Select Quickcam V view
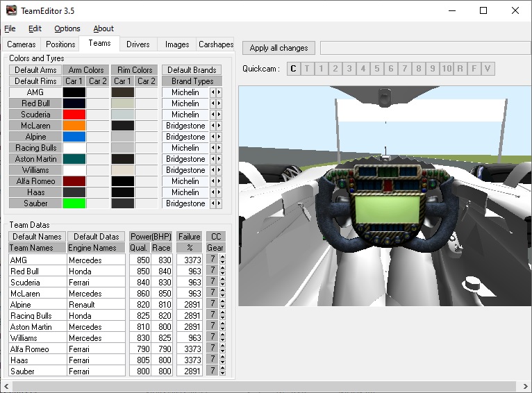Viewport: 532px width, 393px height. point(488,69)
